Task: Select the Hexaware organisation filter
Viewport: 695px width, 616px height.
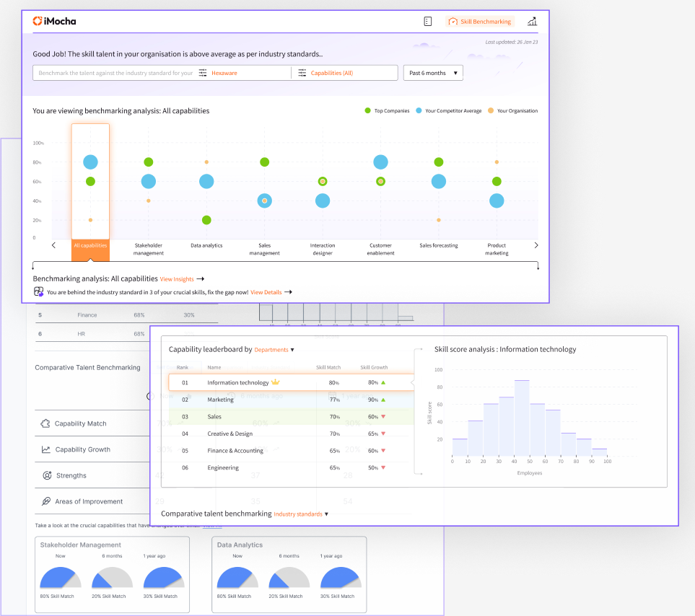Action: pyautogui.click(x=224, y=73)
